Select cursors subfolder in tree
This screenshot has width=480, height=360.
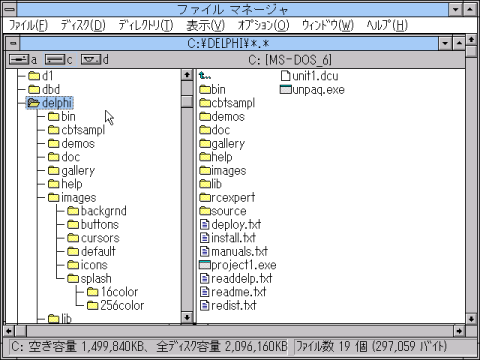point(93,238)
